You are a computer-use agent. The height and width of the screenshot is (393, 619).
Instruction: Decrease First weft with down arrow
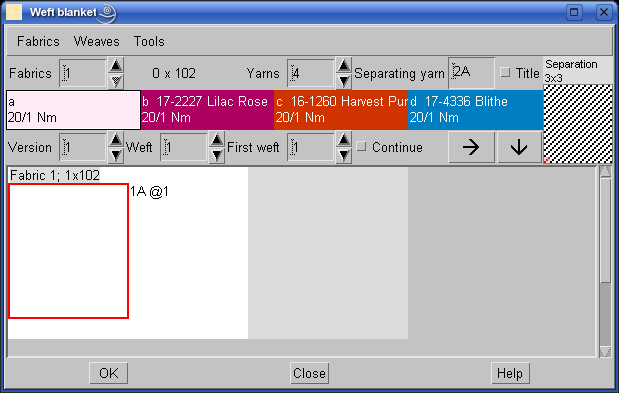[x=344, y=155]
